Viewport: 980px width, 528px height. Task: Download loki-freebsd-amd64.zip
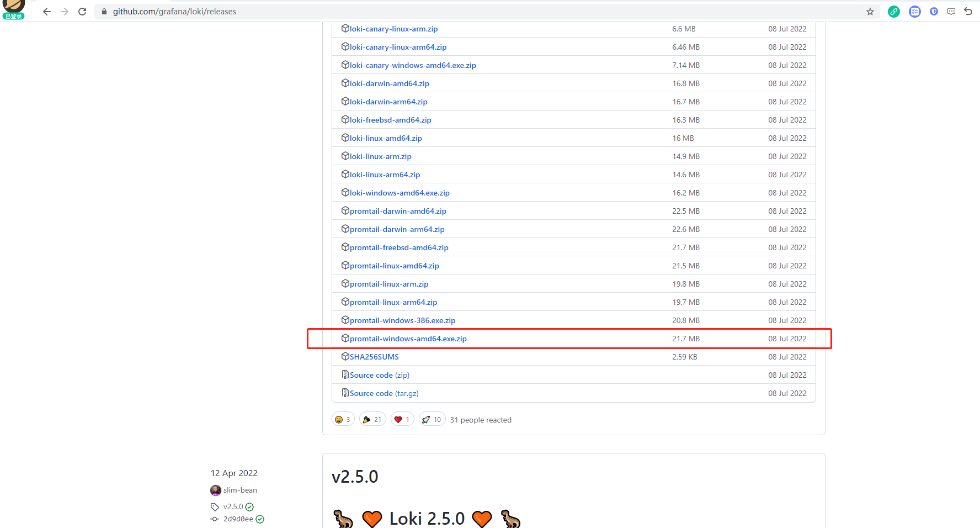390,120
